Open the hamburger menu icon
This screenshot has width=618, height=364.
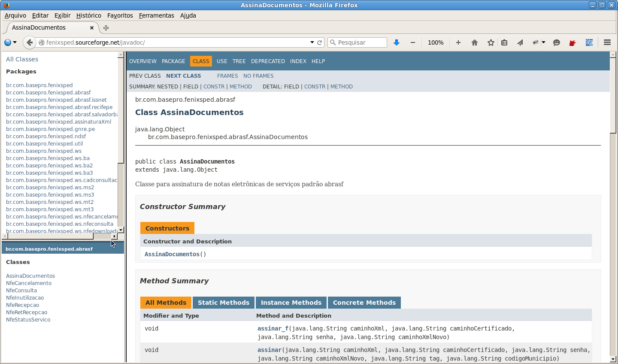[x=607, y=42]
